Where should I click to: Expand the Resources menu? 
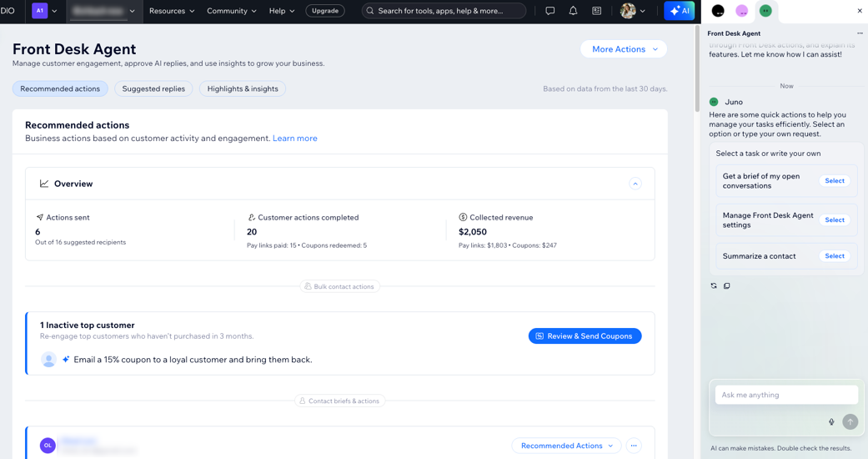point(172,11)
